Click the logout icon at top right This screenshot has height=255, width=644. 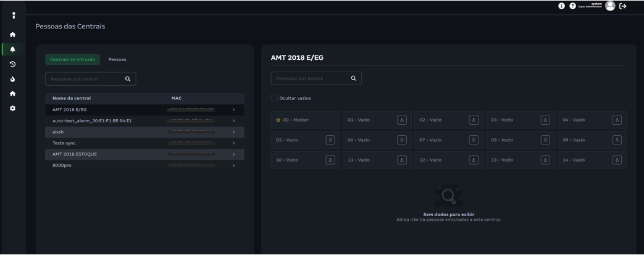pos(623,6)
